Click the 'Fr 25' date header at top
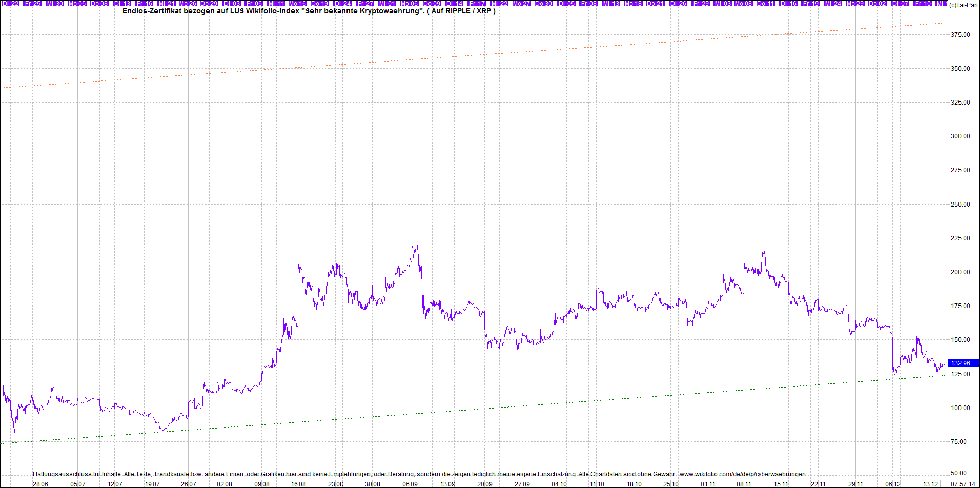 pos(33,4)
